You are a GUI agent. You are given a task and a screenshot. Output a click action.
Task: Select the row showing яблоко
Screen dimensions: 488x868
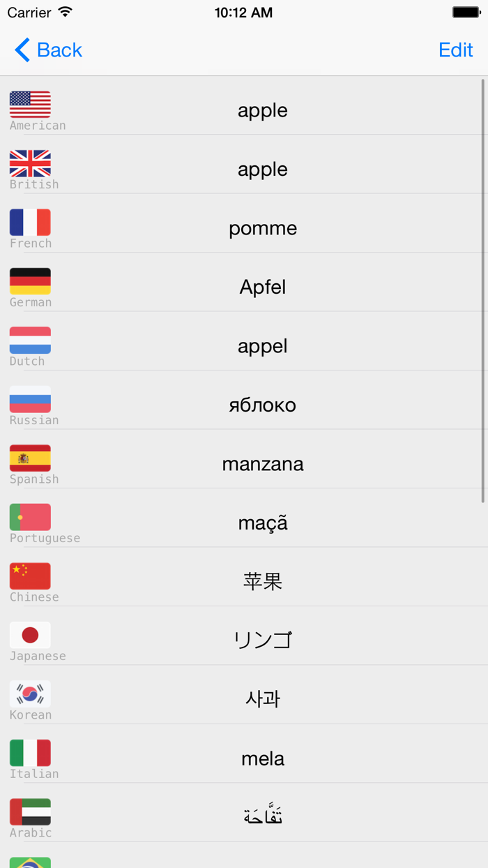point(263,405)
